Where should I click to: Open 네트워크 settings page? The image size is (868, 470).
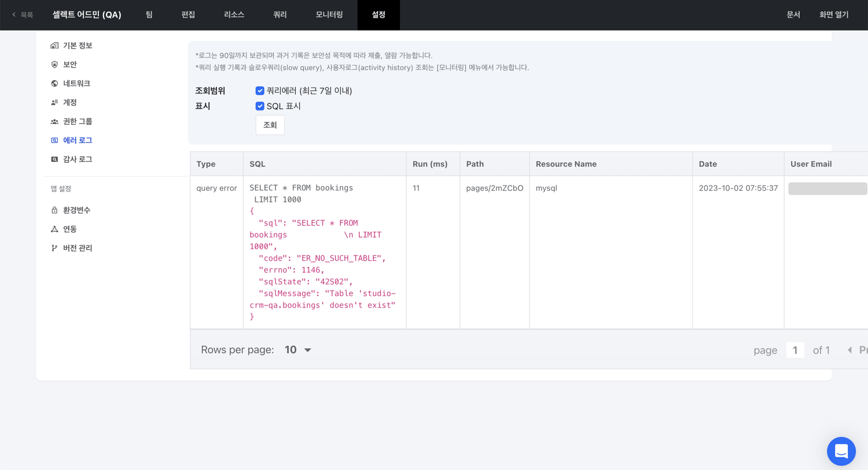click(x=76, y=83)
